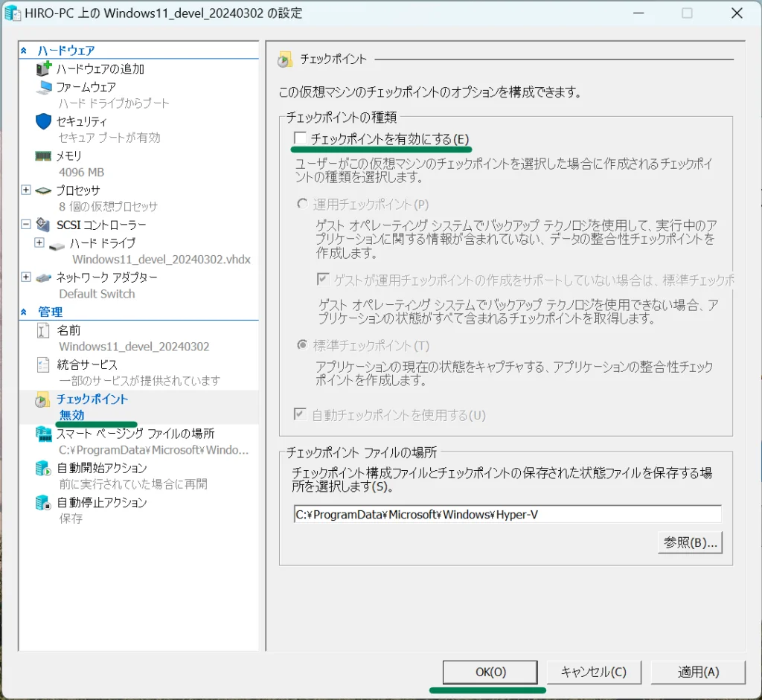This screenshot has width=762, height=700.
Task: Select the Memory (メモリ) chip icon
Action: pyautogui.click(x=44, y=155)
